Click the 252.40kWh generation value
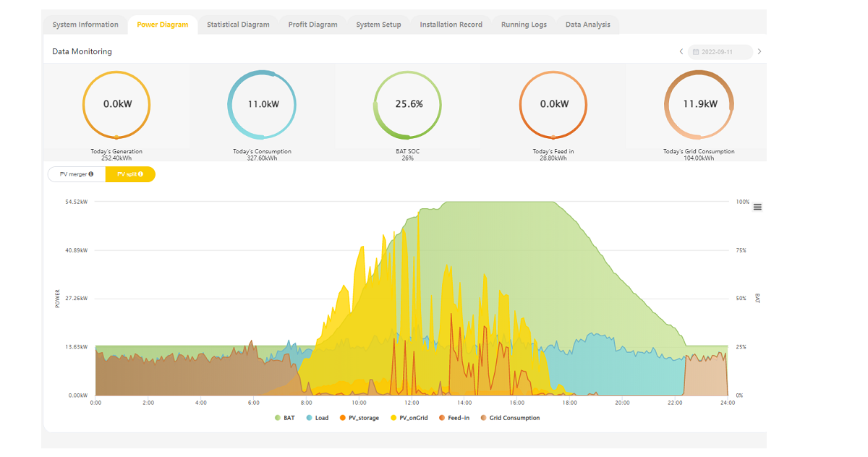Screen dimensions: 868x457 [x=116, y=158]
